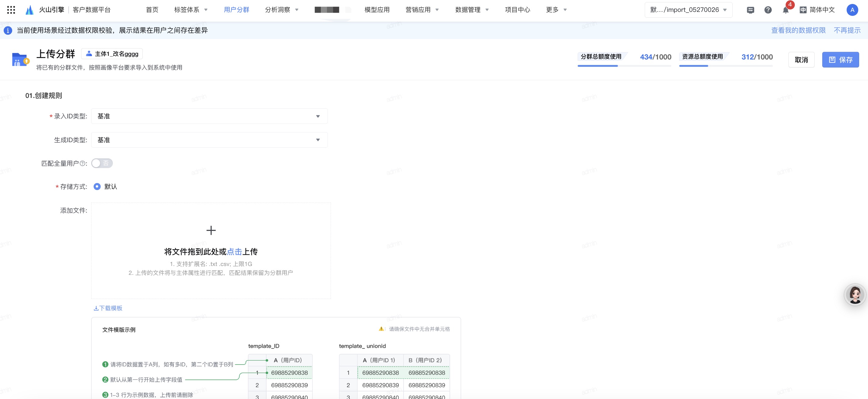Click the 客户数据平台 product title
868x399 pixels.
[92, 10]
